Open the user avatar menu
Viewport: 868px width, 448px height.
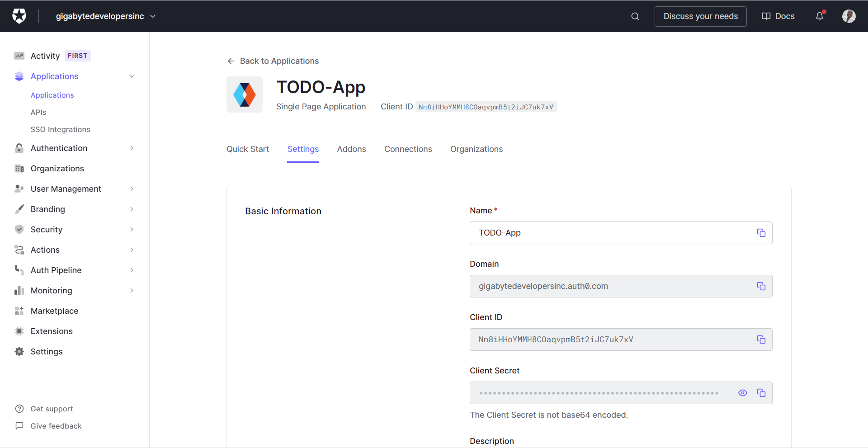(x=849, y=16)
